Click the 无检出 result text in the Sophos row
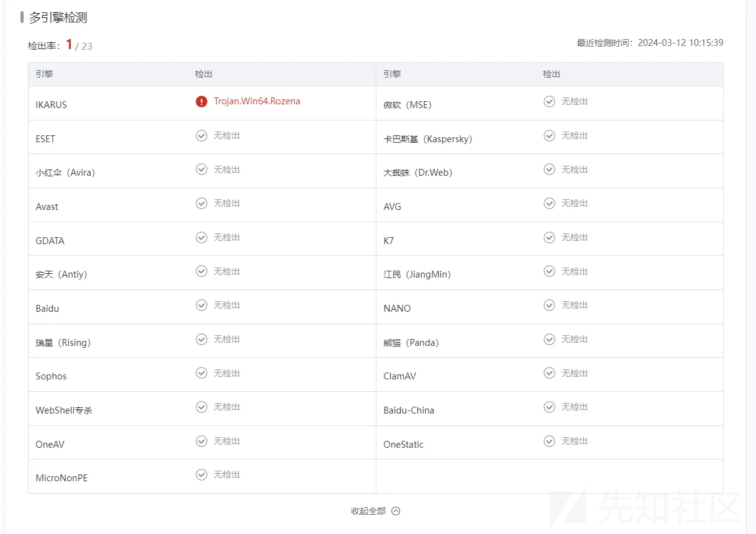Screen dimensions: 756x534 (x=227, y=373)
